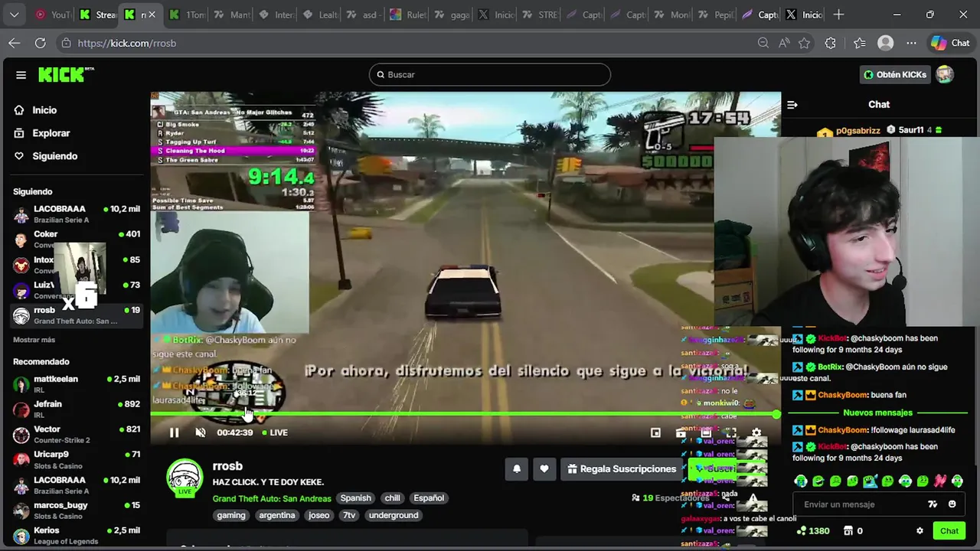Screen dimensions: 980x551
Task: Select pink emote in quick emote row
Action: [939, 481]
